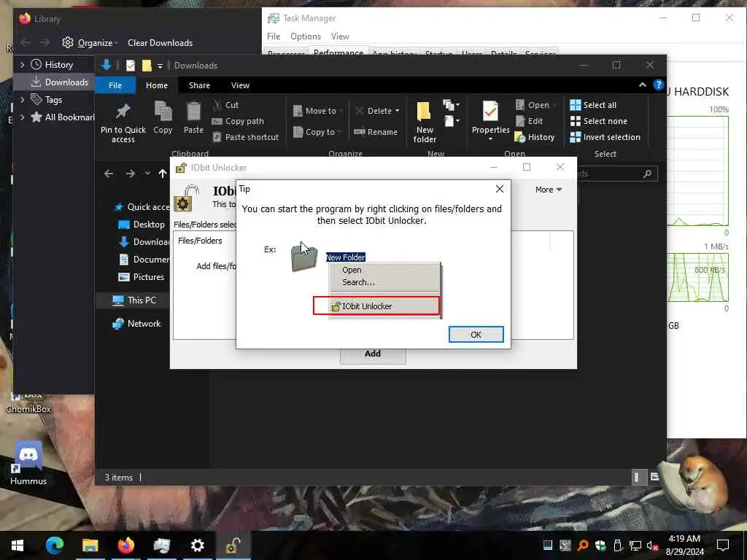747x560 pixels.
Task: Select Network in navigation pane
Action: [x=137, y=324]
